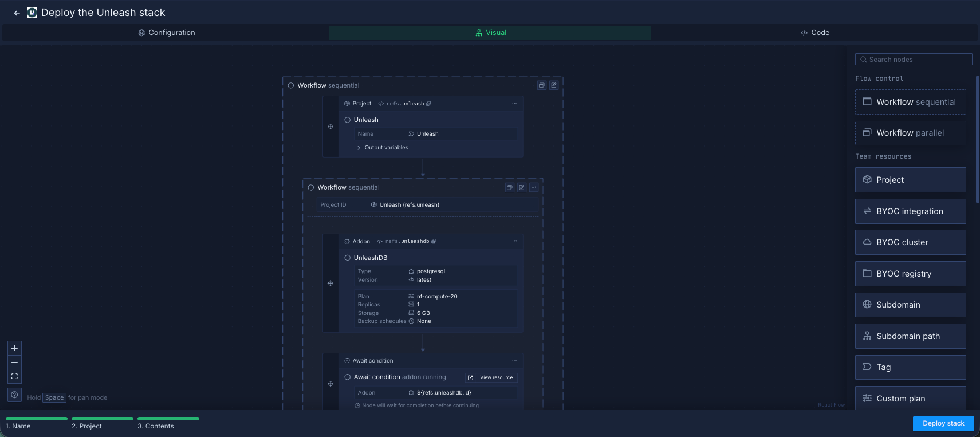Switch to the Configuration tab
The image size is (980, 437).
click(x=166, y=33)
